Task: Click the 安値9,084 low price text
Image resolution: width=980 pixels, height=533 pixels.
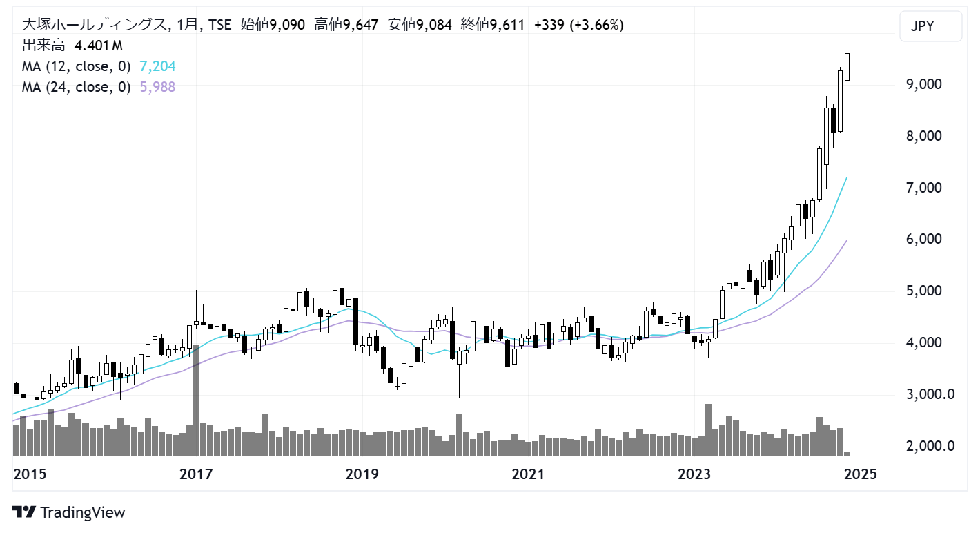Action: (x=420, y=26)
